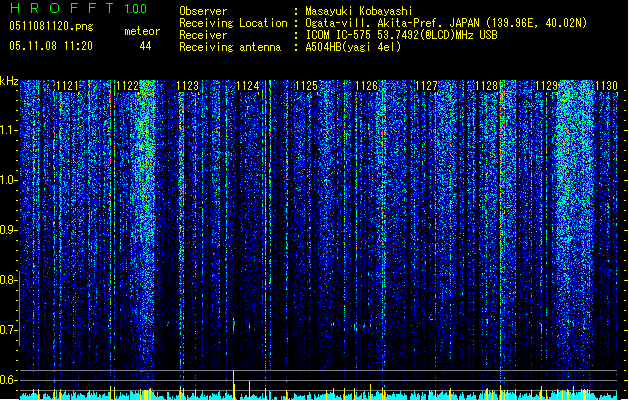Click the Receiving antenna label
Viewport: 629px width, 400px height.
pyautogui.click(x=230, y=47)
